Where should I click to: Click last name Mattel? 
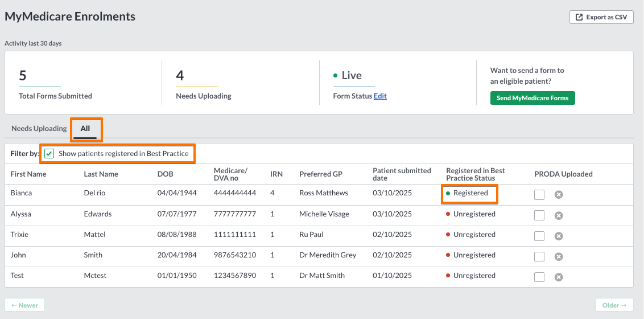(94, 234)
